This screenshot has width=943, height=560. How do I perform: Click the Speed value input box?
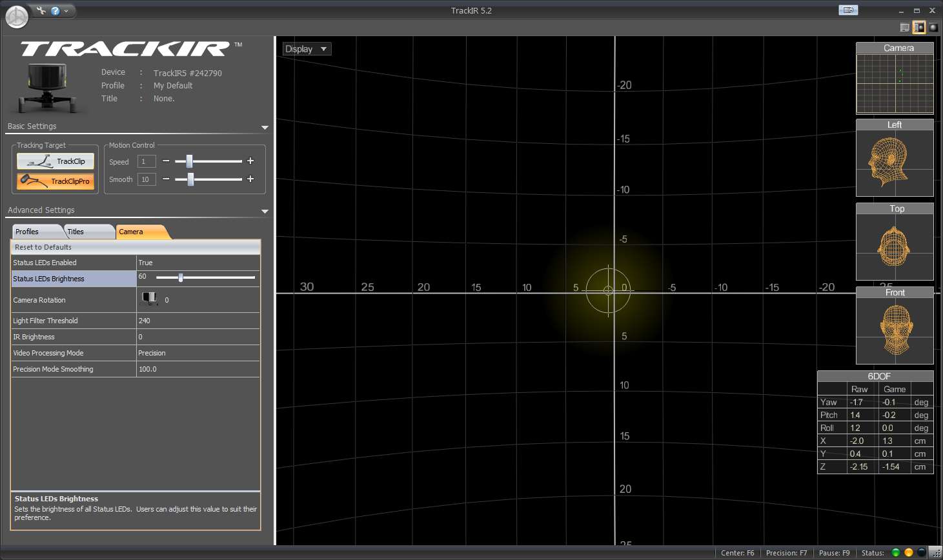(147, 161)
